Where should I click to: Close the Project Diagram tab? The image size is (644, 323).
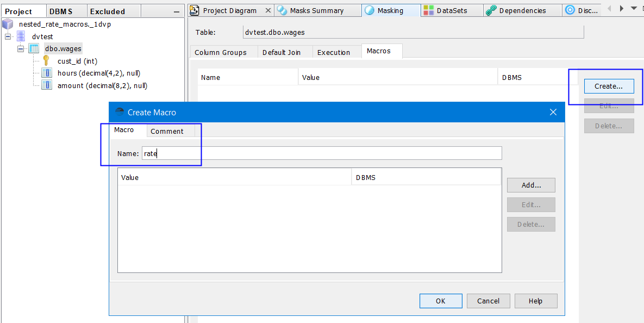pyautogui.click(x=268, y=10)
